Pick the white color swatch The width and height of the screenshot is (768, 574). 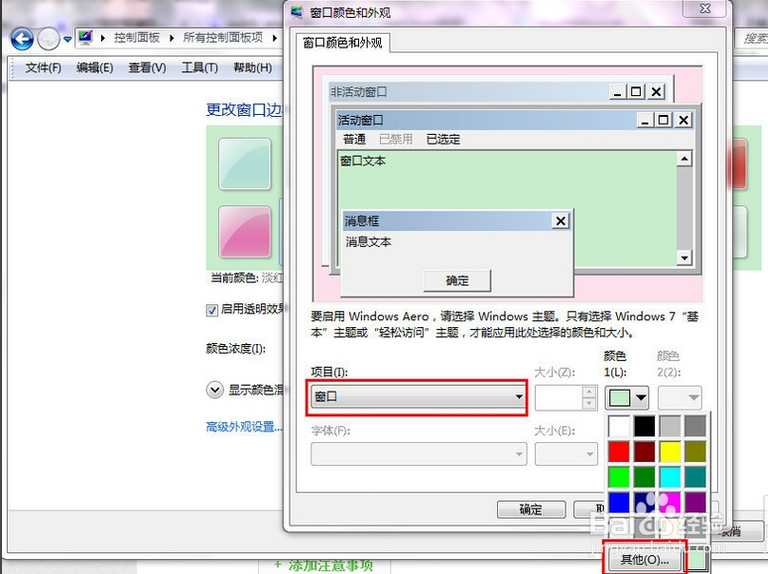point(619,426)
